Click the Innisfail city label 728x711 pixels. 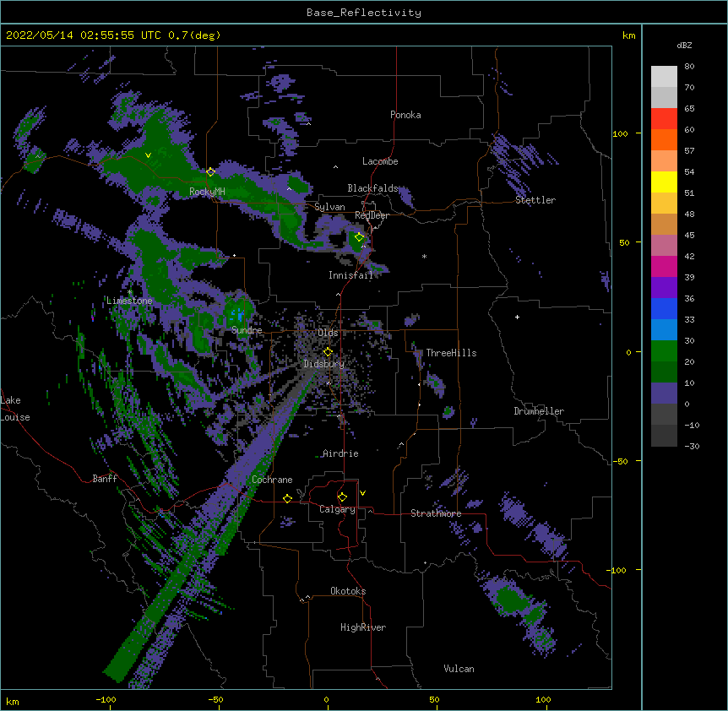(350, 275)
